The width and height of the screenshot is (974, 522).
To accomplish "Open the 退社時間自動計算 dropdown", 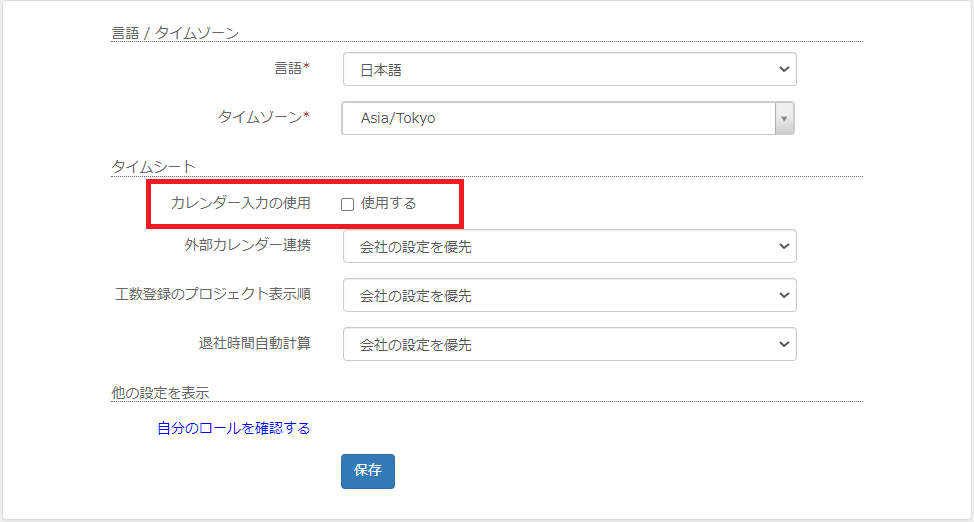I will 570,344.
